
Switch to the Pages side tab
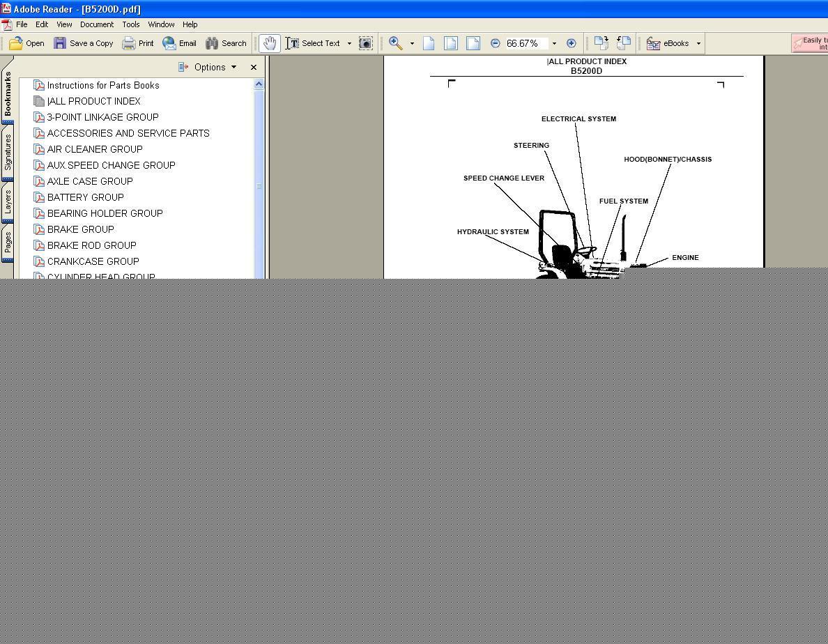[8, 243]
